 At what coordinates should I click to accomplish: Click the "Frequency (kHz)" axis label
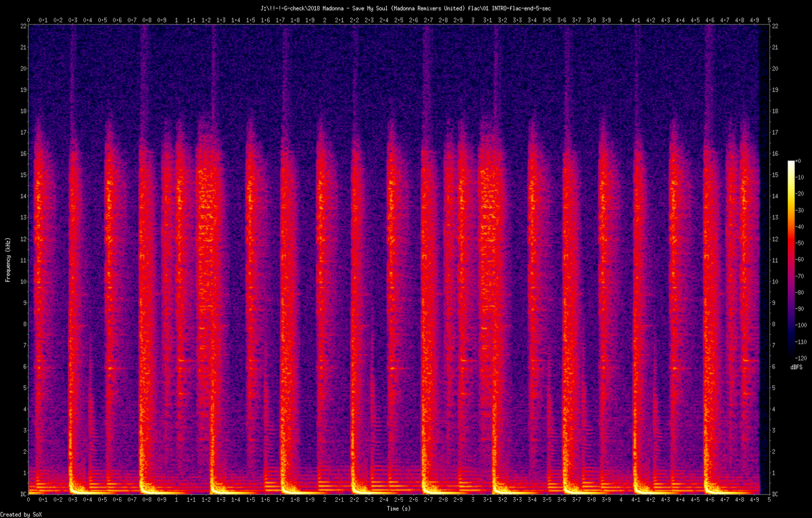[8, 260]
